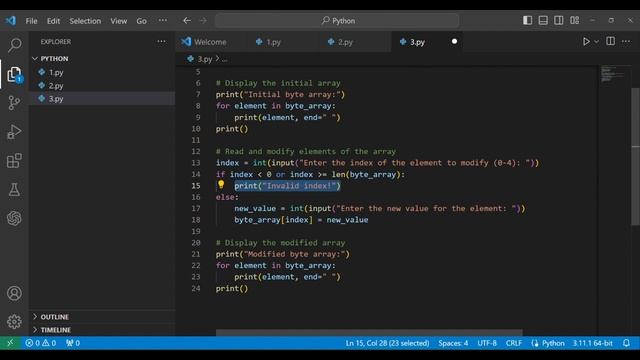This screenshot has height=360, width=640.
Task: Click the 'else:' keyword on line 16
Action: [x=227, y=197]
